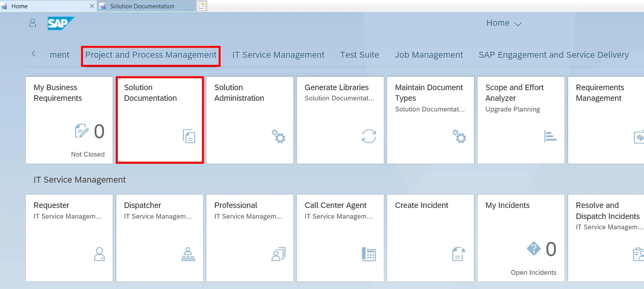Select the Test Suite tab
Image resolution: width=644 pixels, height=289 pixels.
click(360, 55)
